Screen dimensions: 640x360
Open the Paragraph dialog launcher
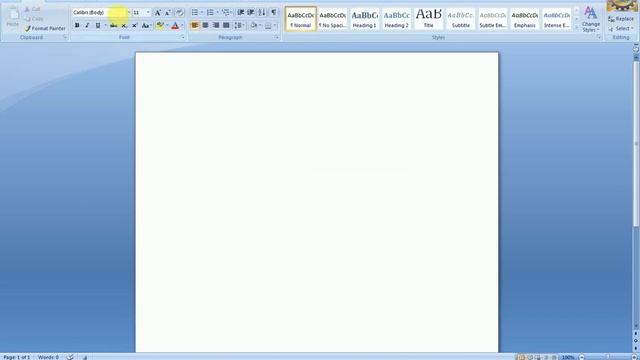tap(276, 37)
